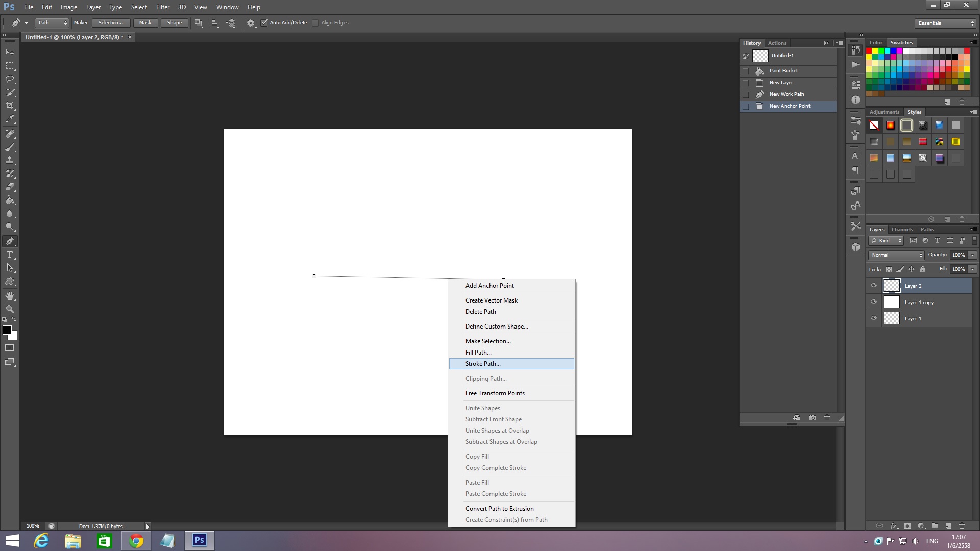This screenshot has height=551, width=980.
Task: Hide Layer 1 visibility eye
Action: pos(874,318)
